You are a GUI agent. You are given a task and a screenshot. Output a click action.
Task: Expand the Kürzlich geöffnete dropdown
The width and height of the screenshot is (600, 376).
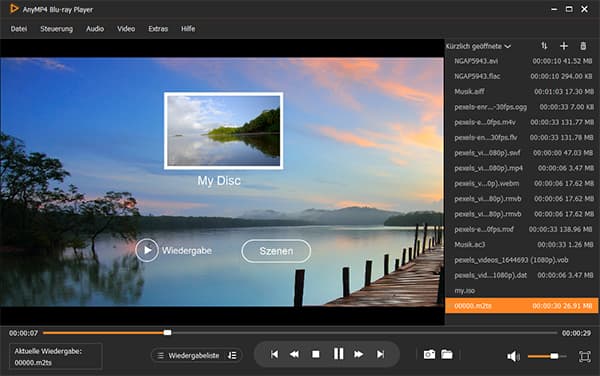(x=478, y=46)
